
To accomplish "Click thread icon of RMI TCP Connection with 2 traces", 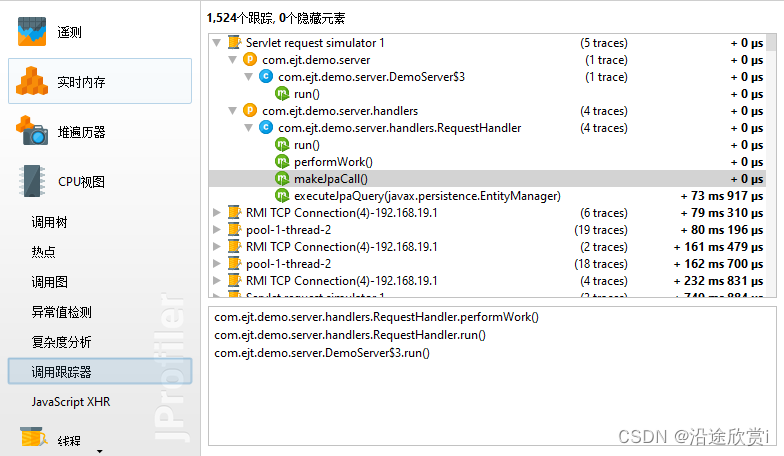I will coord(234,246).
